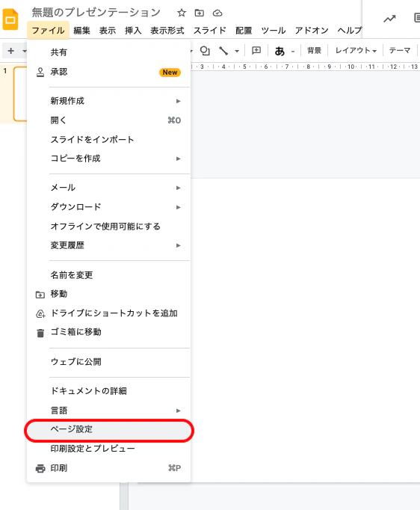The width and height of the screenshot is (420, 510).
Task: Open the スライド menu
Action: 210,31
